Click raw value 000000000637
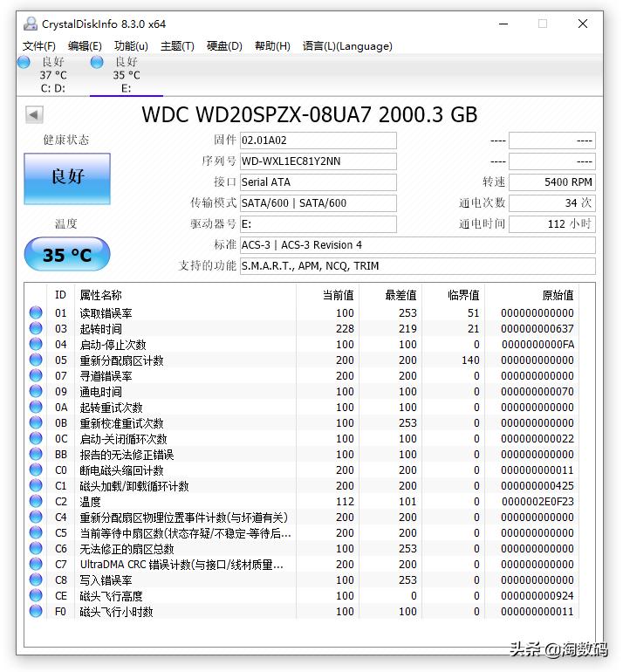Viewport: 623px width, 672px height. pyautogui.click(x=537, y=329)
